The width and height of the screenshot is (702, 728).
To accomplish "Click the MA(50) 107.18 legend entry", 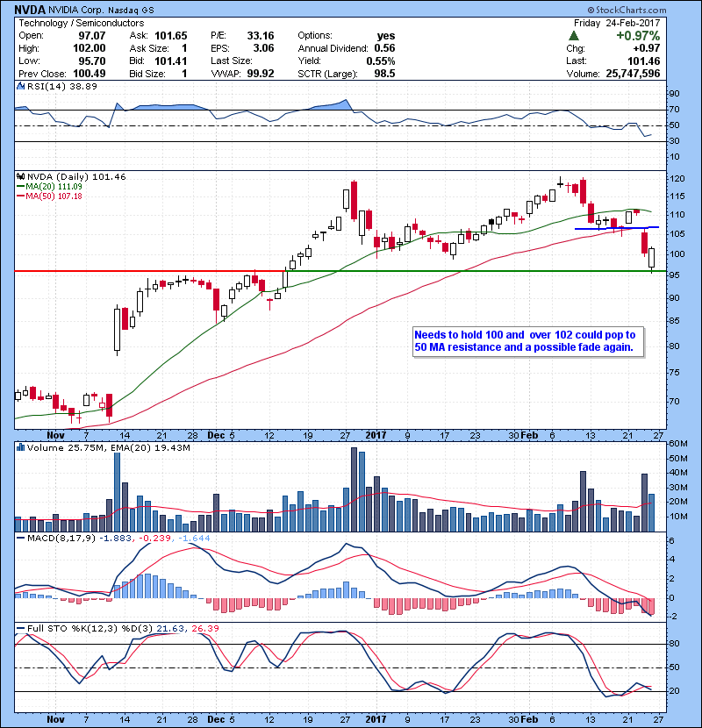I will click(49, 196).
